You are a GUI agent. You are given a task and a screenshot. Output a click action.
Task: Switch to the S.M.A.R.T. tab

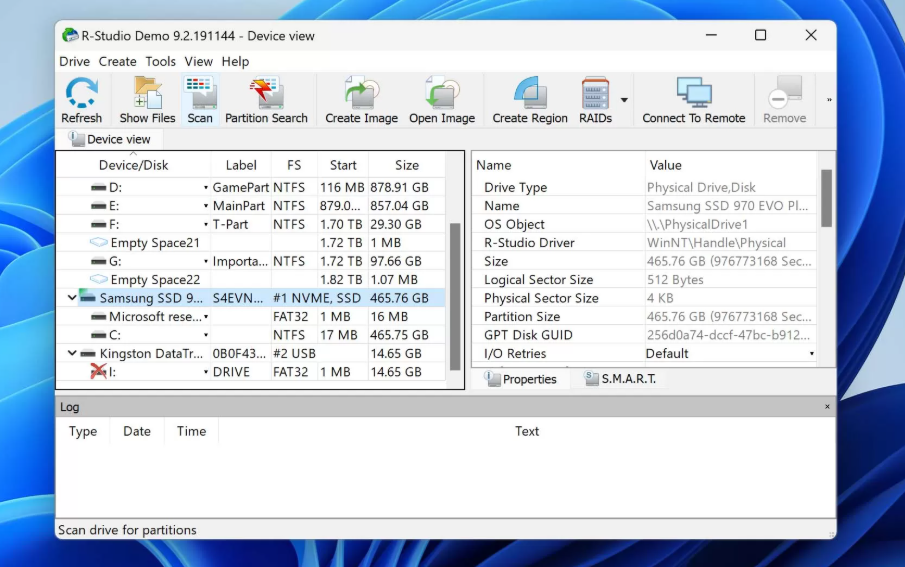point(620,379)
